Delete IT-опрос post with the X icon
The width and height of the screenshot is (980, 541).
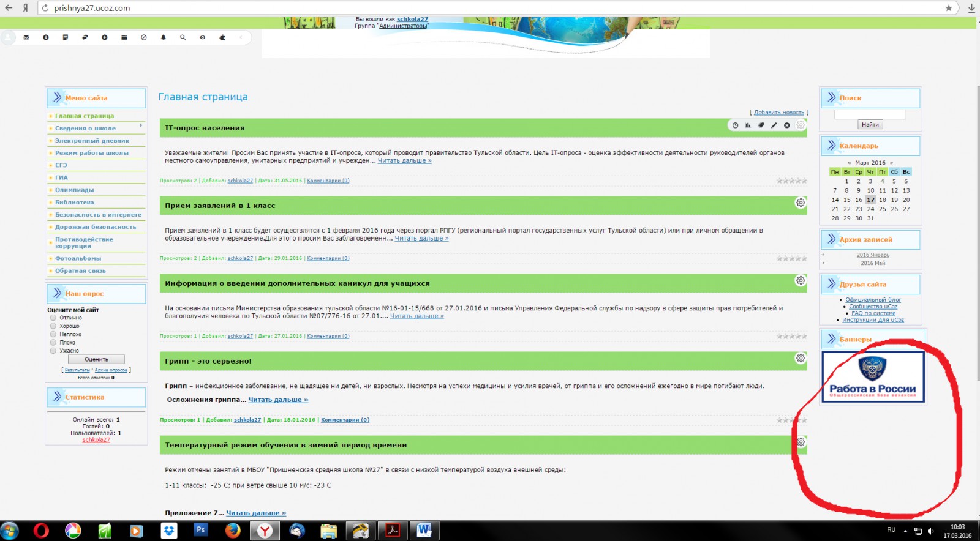coord(787,125)
